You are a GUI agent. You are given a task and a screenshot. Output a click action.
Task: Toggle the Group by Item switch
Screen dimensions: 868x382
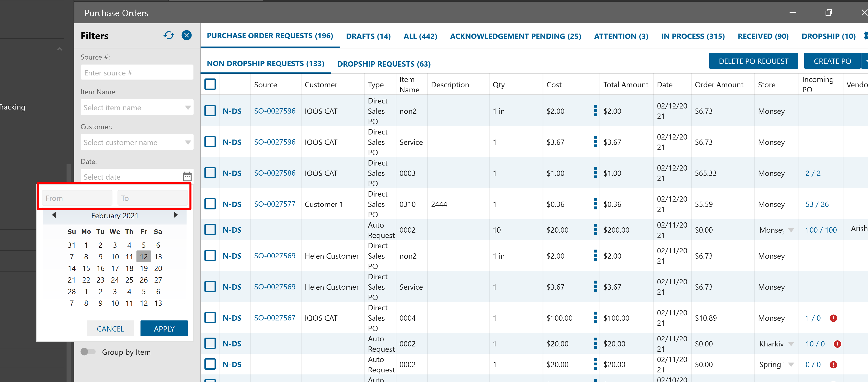88,352
